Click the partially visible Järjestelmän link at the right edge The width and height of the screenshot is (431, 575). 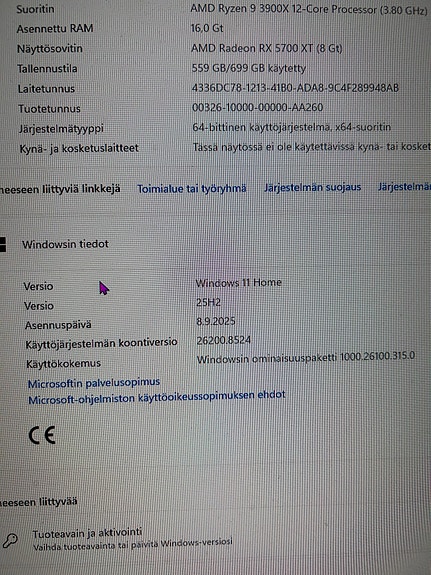click(404, 187)
